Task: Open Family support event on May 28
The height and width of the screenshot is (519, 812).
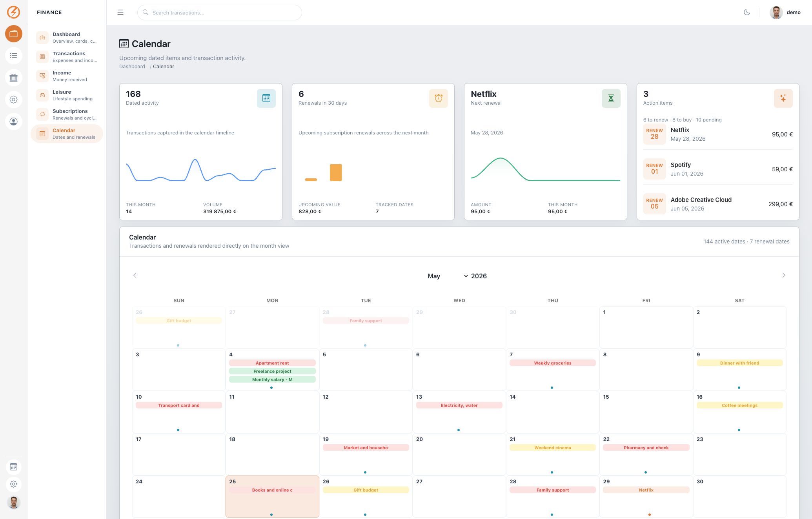Action: (x=553, y=490)
